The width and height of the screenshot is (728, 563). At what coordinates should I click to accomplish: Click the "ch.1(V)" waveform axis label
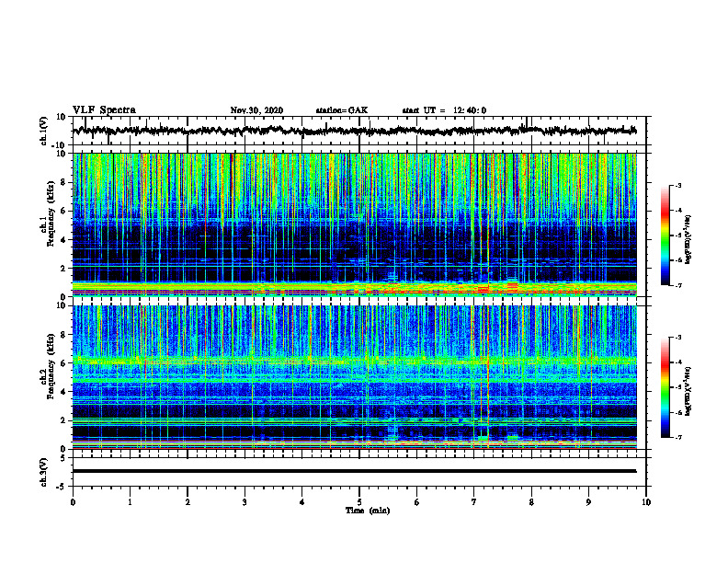44,131
